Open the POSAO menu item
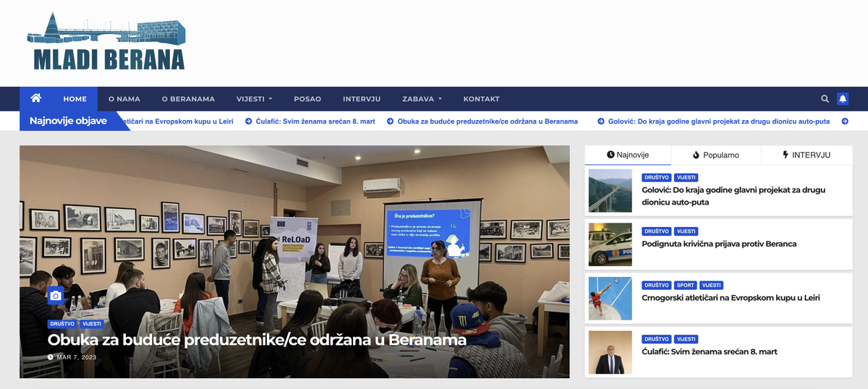The width and height of the screenshot is (868, 389). point(307,99)
